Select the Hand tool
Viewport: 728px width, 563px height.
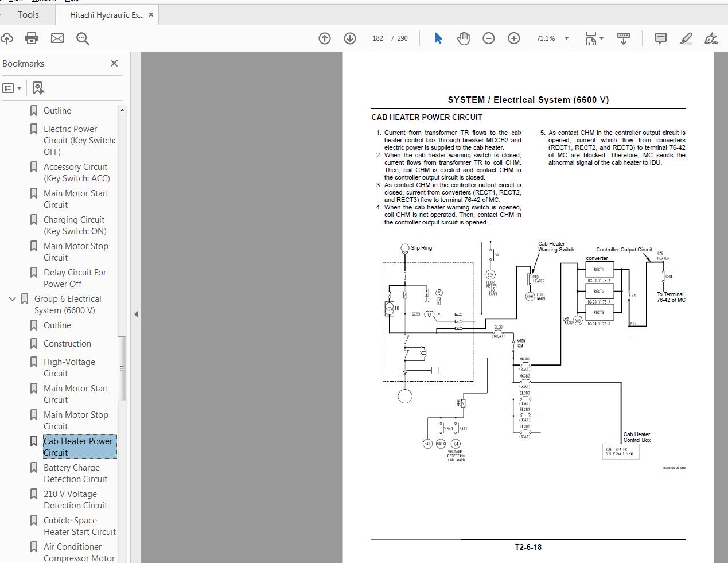point(464,38)
